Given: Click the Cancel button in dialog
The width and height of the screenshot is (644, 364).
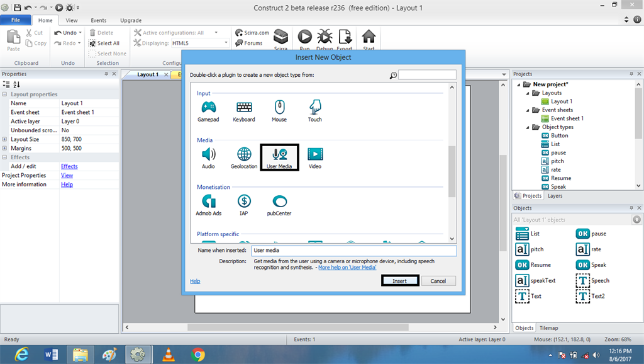Looking at the screenshot, I should coord(438,281).
